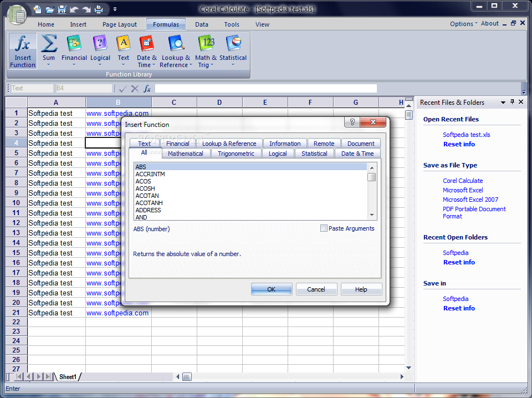The width and height of the screenshot is (532, 398).
Task: Open the Text functions icon
Action: 123,44
